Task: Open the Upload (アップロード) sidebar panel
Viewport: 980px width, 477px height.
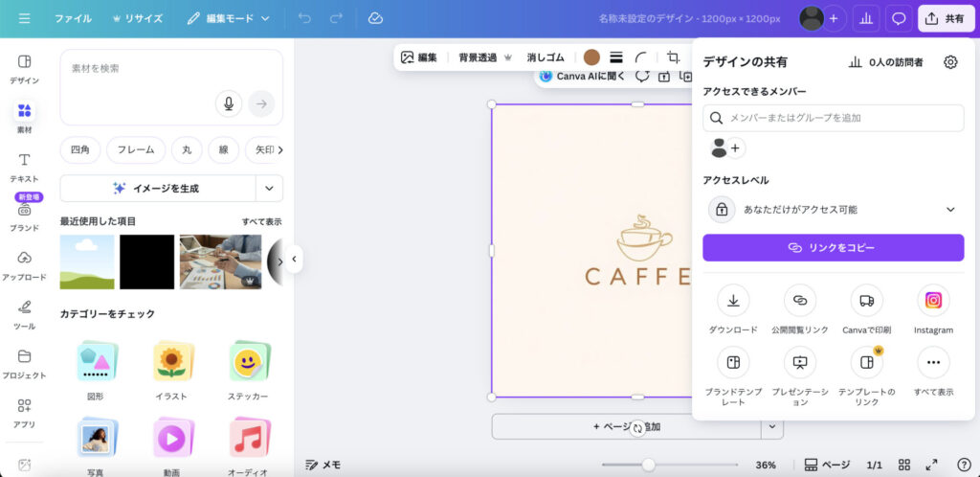Action: pos(25,264)
